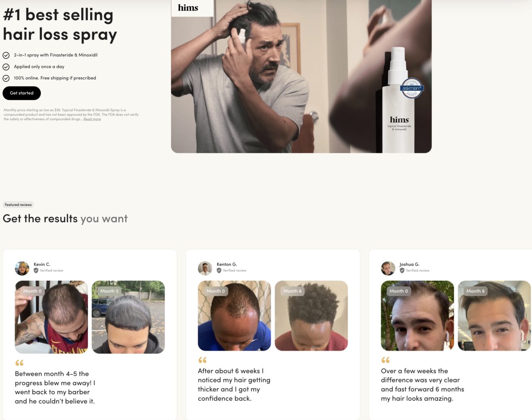
Task: Click the checkmark next to Applied only once a day
Action: (6, 67)
